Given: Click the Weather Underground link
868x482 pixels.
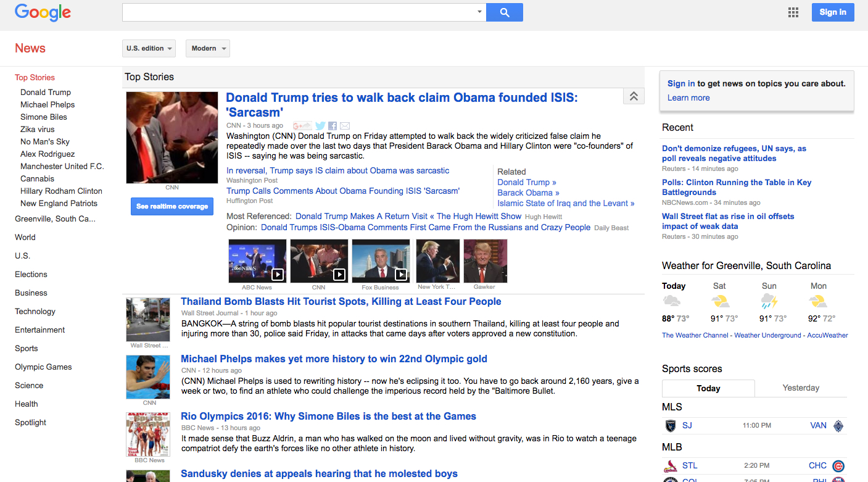Looking at the screenshot, I should click(767, 335).
